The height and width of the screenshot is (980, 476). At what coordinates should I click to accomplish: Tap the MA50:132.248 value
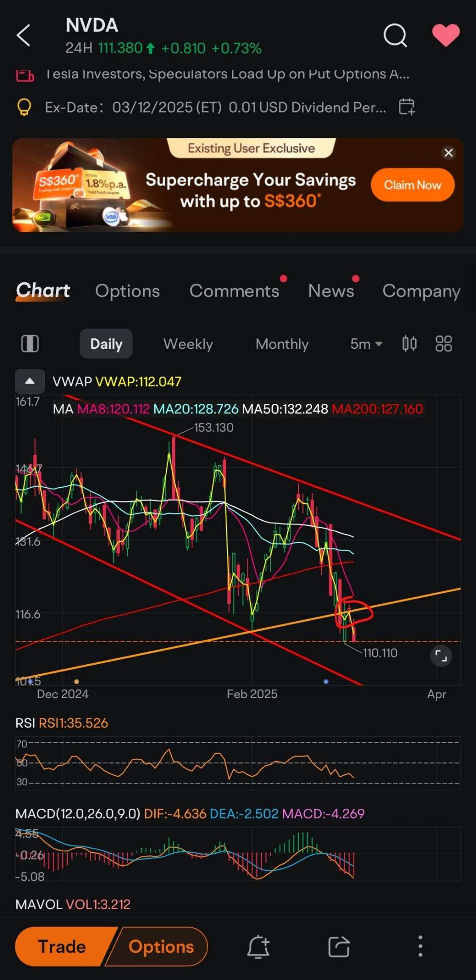pos(285,409)
